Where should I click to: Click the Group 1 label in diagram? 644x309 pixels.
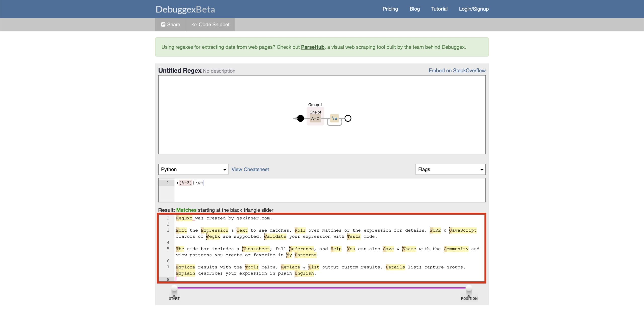pos(315,105)
